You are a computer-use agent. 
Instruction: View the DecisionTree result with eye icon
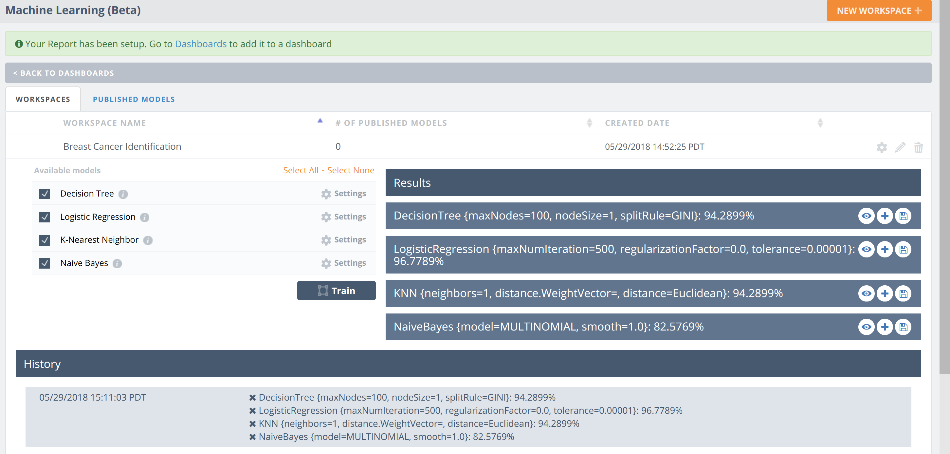tap(867, 216)
